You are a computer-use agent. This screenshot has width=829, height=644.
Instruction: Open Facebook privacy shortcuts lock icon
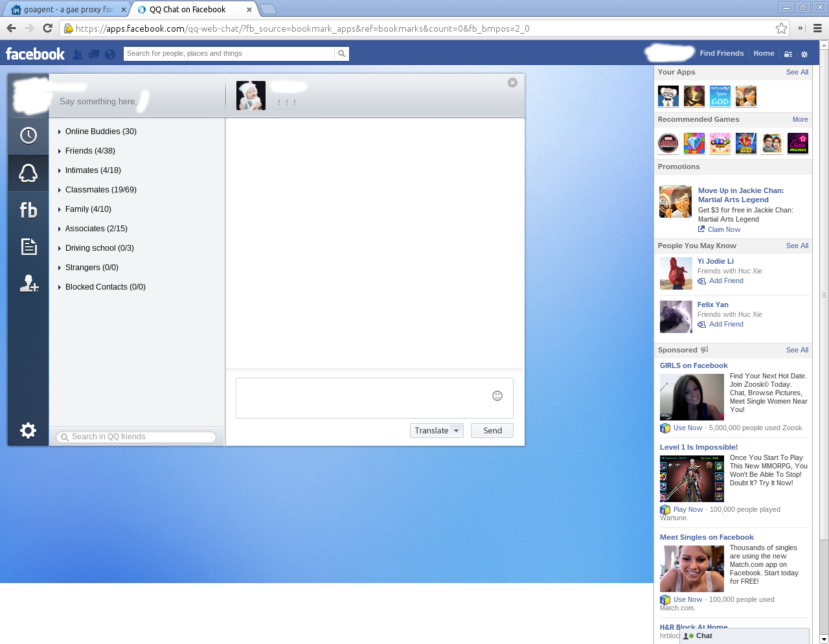[x=788, y=54]
